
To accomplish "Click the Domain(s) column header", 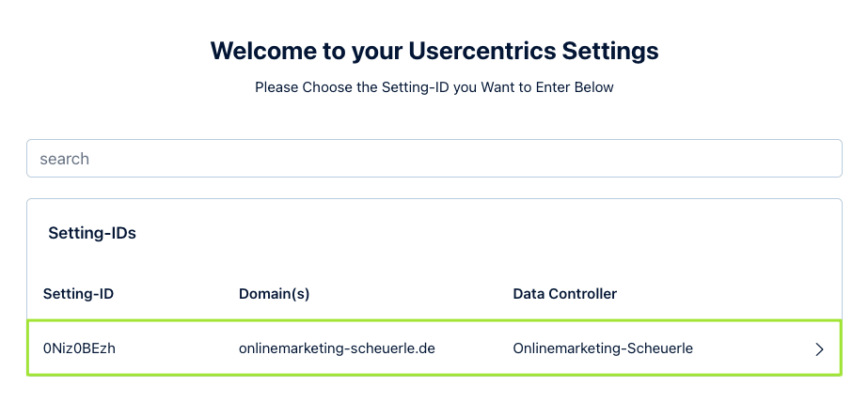I will point(274,294).
